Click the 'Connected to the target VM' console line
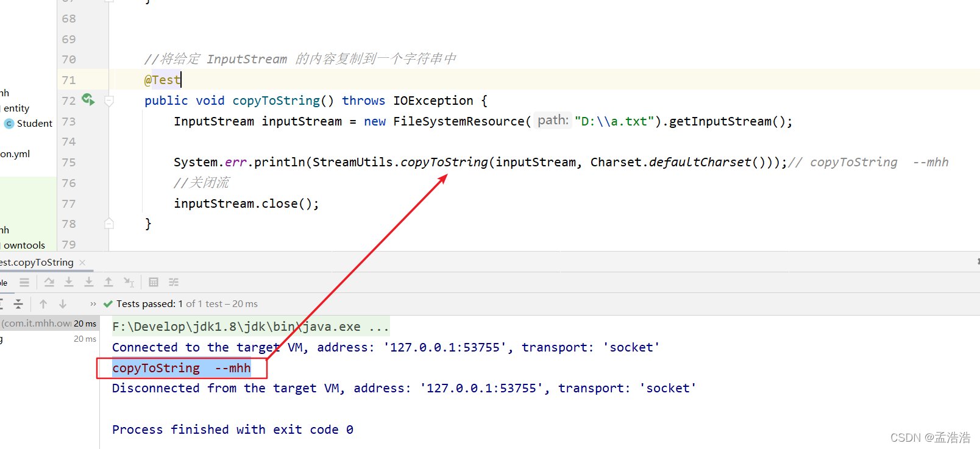Screen dimensions: 980x449 point(386,347)
